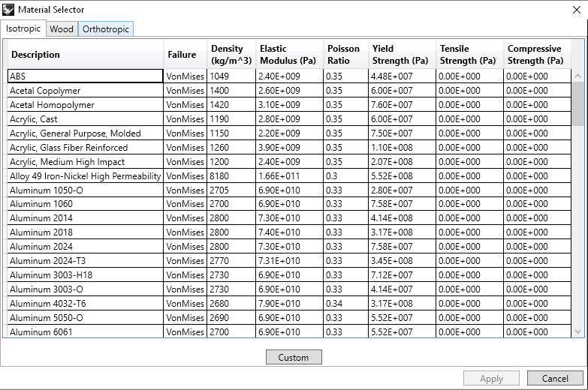Click yield strength 2.07E+008 cell
This screenshot has width=588, height=390.
[x=402, y=161]
